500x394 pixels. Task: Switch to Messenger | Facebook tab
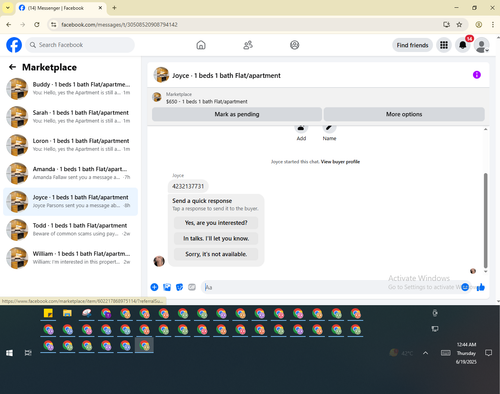coord(61,8)
